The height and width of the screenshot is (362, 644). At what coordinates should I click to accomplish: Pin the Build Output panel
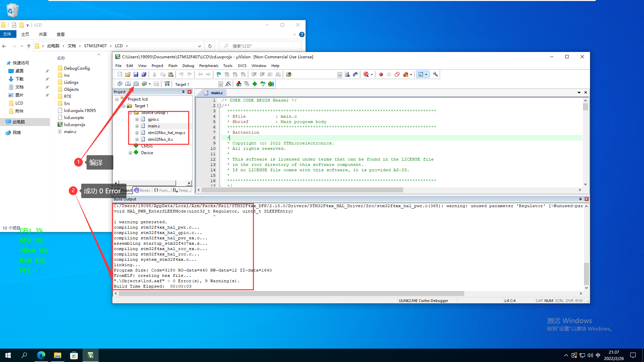tap(580, 199)
